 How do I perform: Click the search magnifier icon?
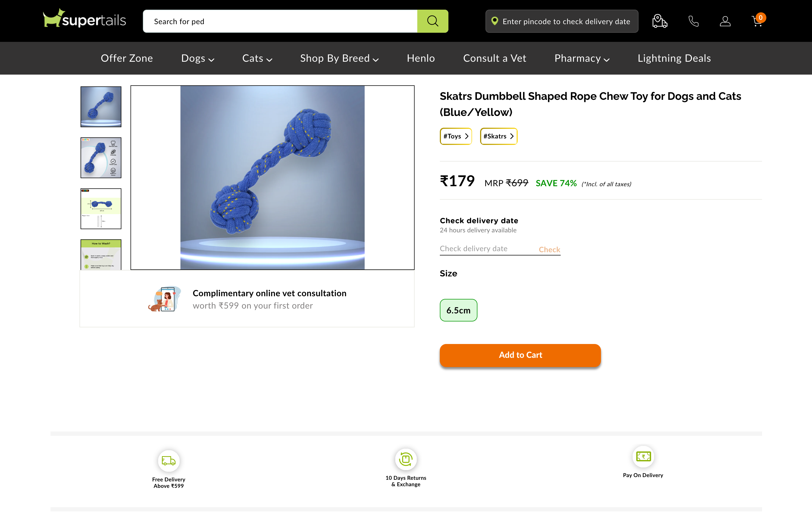coord(432,21)
